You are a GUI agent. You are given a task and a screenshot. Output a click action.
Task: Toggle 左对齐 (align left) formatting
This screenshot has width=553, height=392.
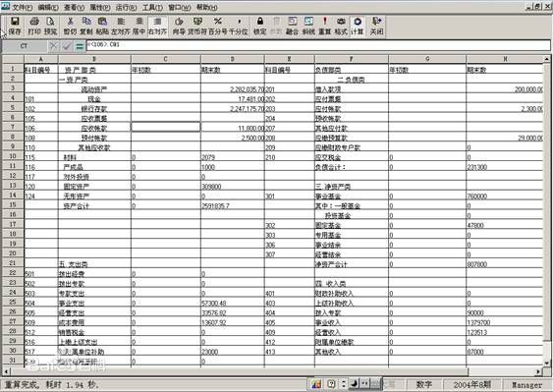click(x=121, y=26)
